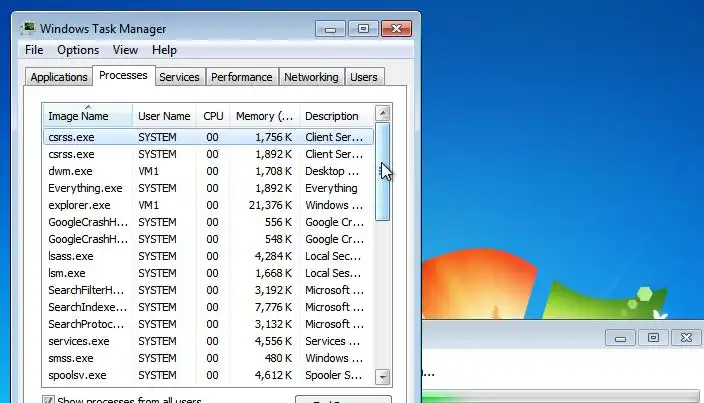Screen dimensions: 704x403
Task: Open the Performance tab
Action: [x=242, y=77]
